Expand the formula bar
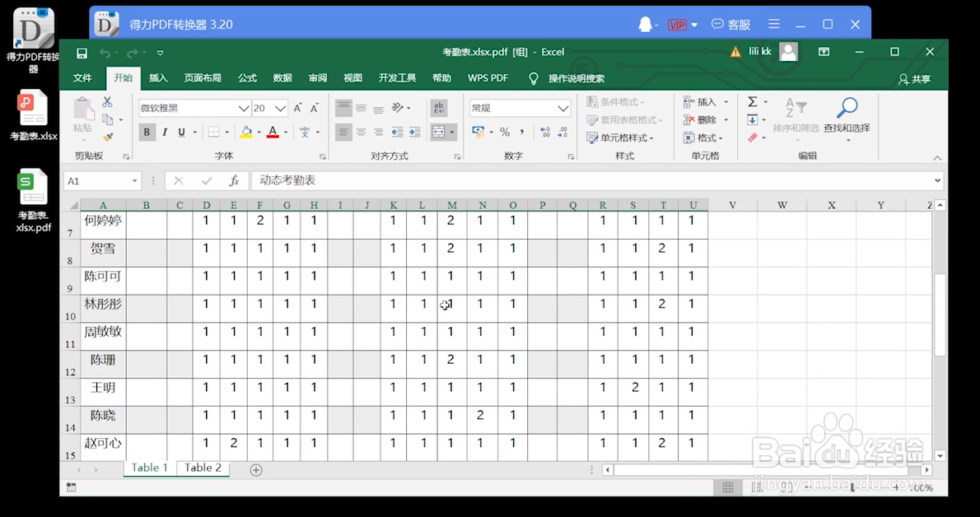980x517 pixels. 937,180
